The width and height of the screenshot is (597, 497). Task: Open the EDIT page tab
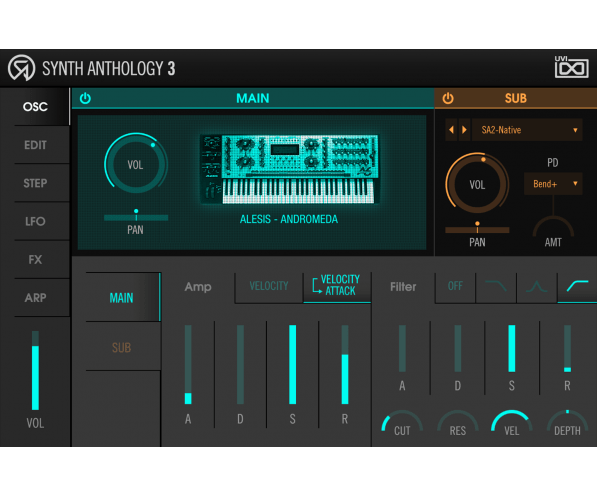[x=35, y=145]
